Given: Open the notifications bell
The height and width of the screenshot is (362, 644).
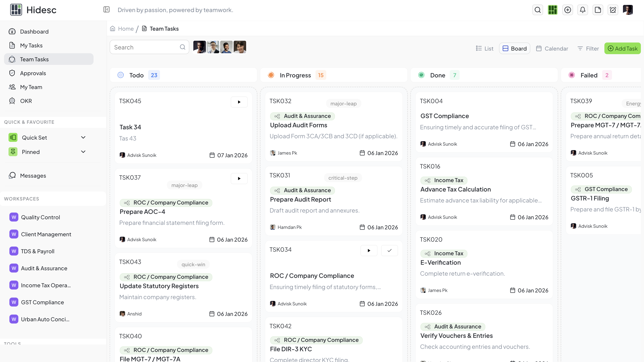Looking at the screenshot, I should point(583,10).
